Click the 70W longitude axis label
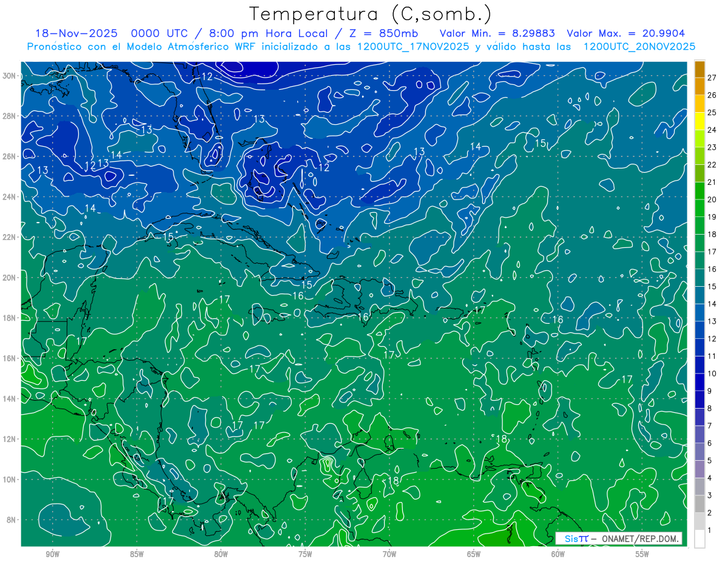 [389, 554]
